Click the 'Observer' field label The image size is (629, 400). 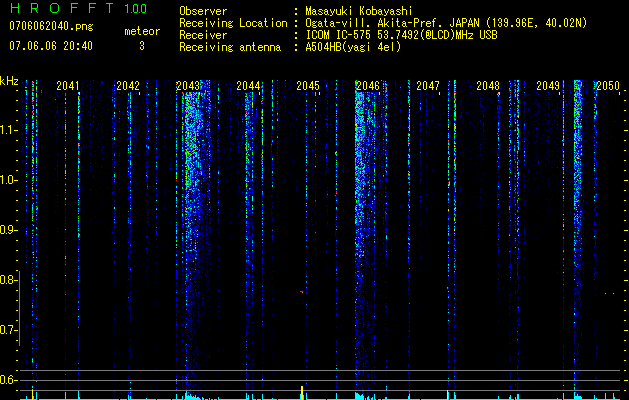[x=203, y=11]
